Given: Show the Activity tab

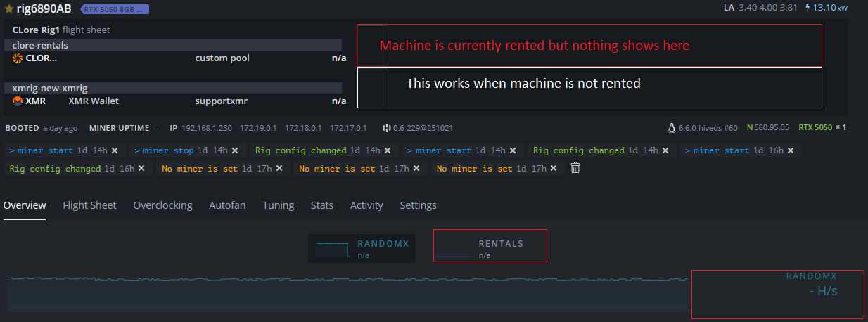Looking at the screenshot, I should click(366, 205).
